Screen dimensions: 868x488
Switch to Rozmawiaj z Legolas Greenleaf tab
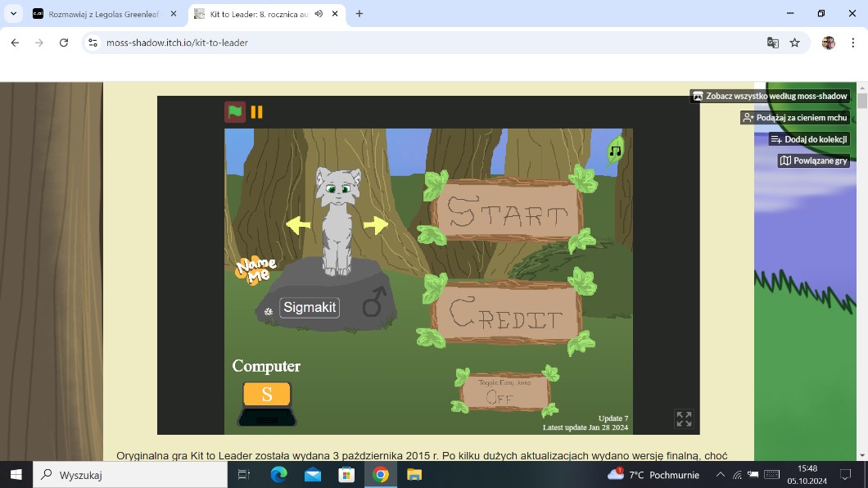pos(102,14)
